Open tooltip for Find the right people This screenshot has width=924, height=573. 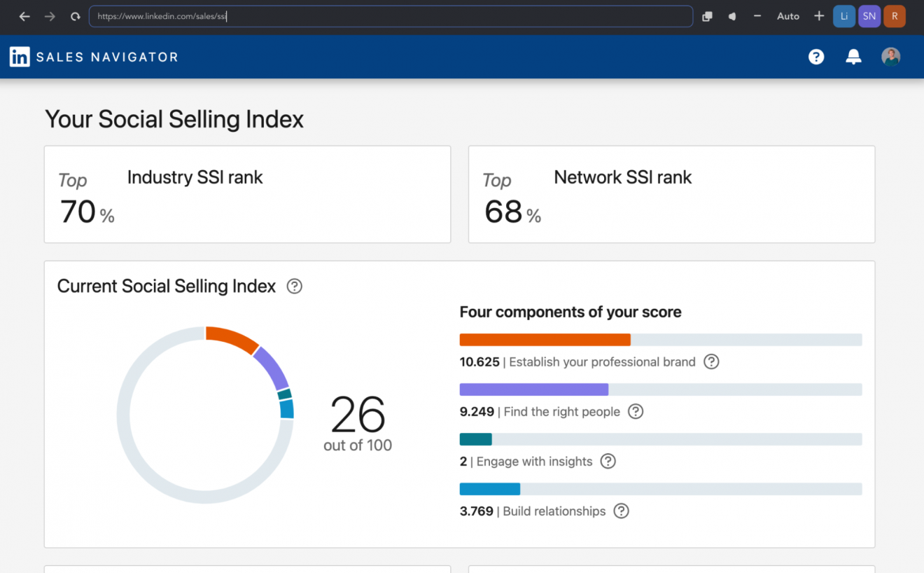[x=635, y=411]
